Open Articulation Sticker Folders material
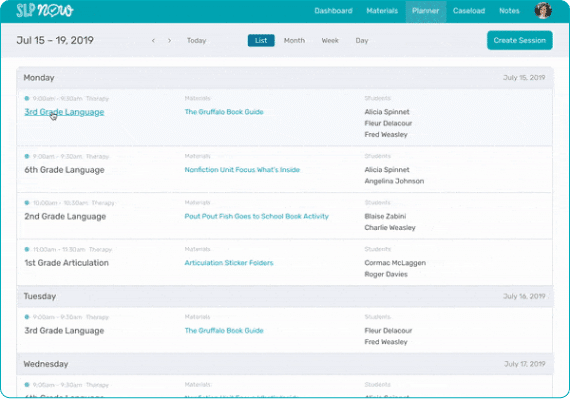The width and height of the screenshot is (570, 399). [x=229, y=263]
